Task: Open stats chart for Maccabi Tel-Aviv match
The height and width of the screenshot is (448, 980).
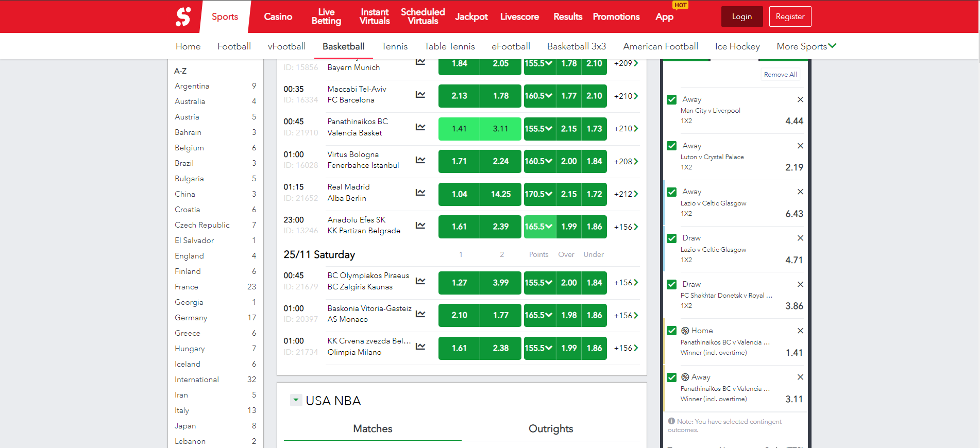Action: pos(420,95)
